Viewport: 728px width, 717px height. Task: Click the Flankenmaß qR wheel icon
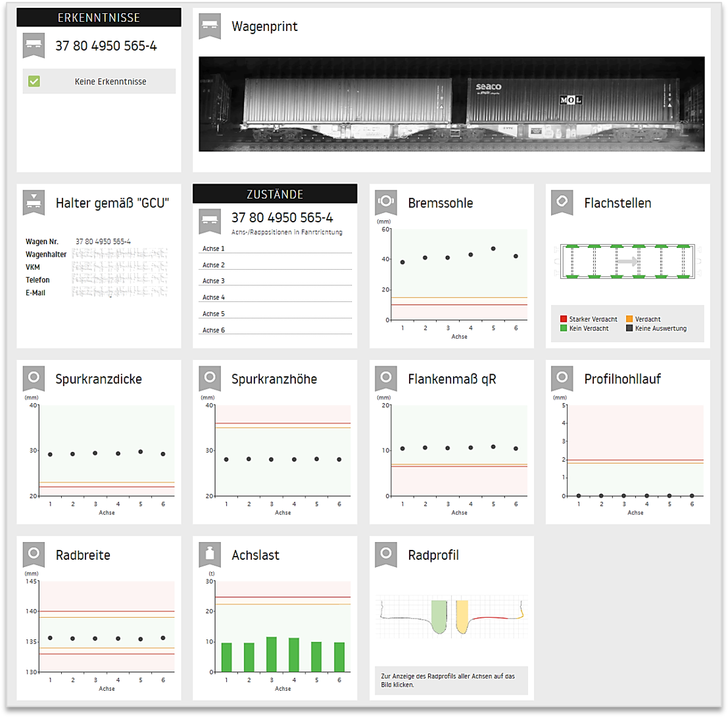pyautogui.click(x=386, y=379)
